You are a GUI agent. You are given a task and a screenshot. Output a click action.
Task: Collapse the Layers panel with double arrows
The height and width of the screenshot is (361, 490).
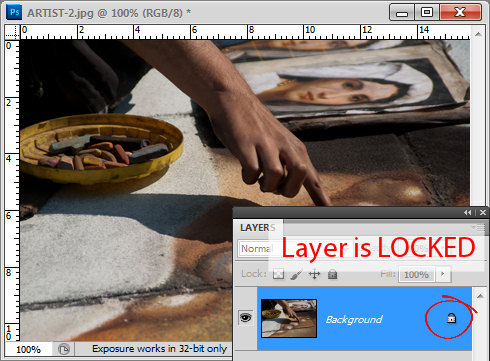point(468,212)
